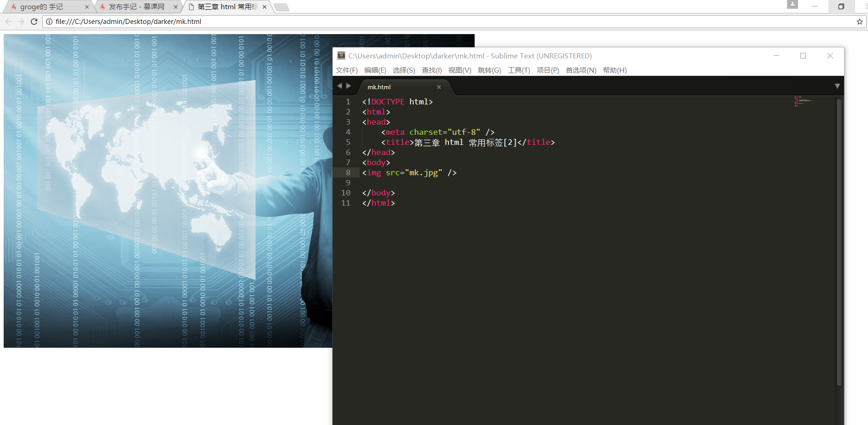Viewport: 868px width, 425px height.
Task: Open a new browser tab
Action: click(282, 7)
